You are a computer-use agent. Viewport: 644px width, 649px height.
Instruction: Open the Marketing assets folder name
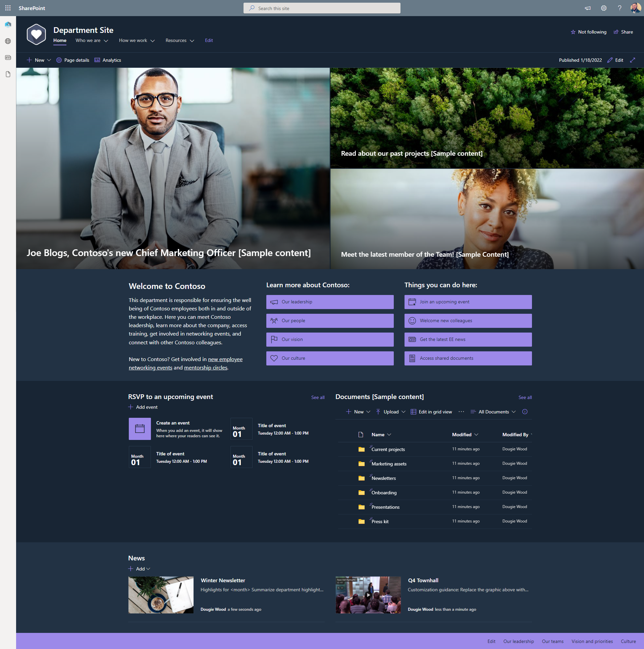(389, 464)
